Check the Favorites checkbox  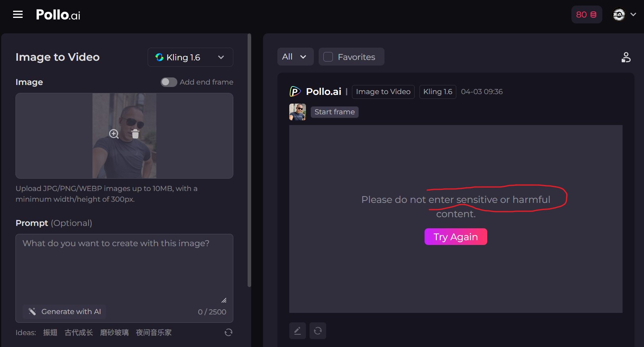click(328, 57)
